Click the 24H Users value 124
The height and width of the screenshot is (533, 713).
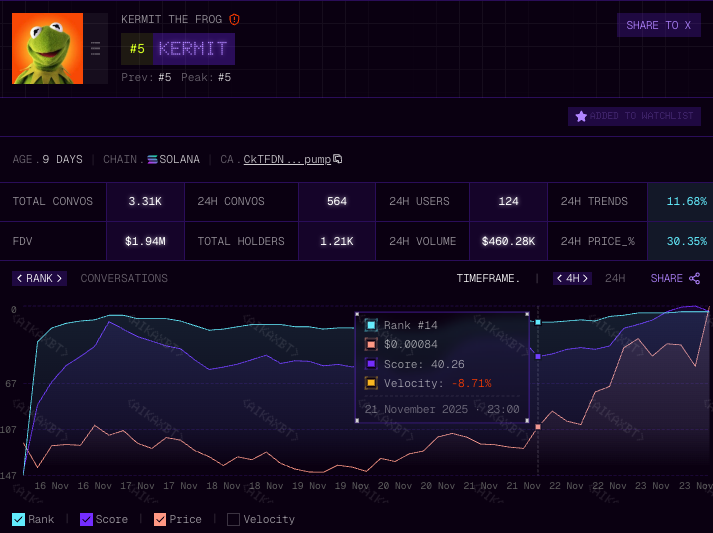(x=508, y=201)
